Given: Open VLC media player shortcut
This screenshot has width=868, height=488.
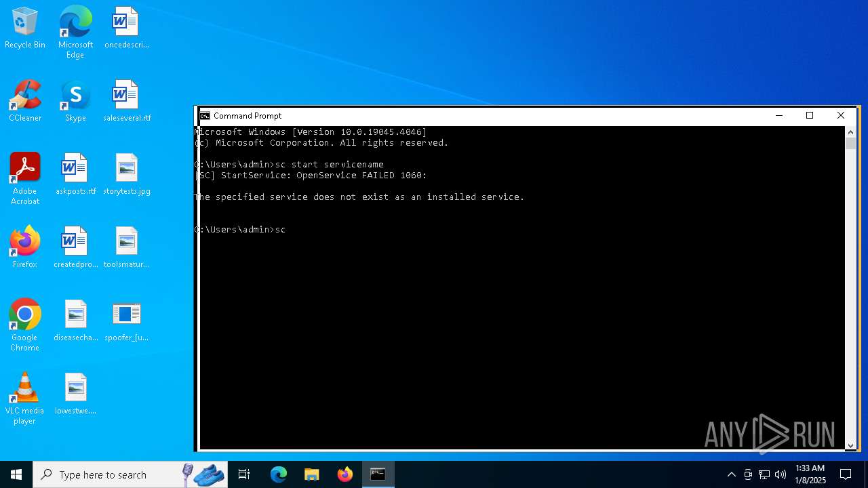Looking at the screenshot, I should coord(25,399).
